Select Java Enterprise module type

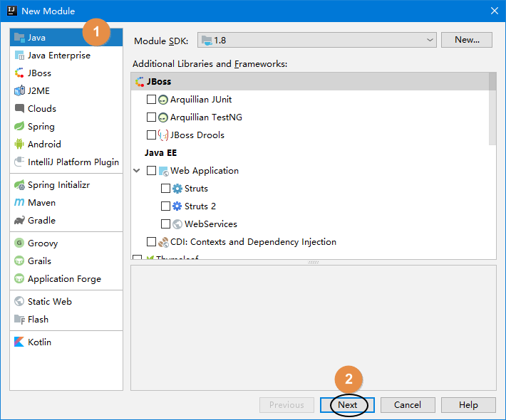click(58, 56)
